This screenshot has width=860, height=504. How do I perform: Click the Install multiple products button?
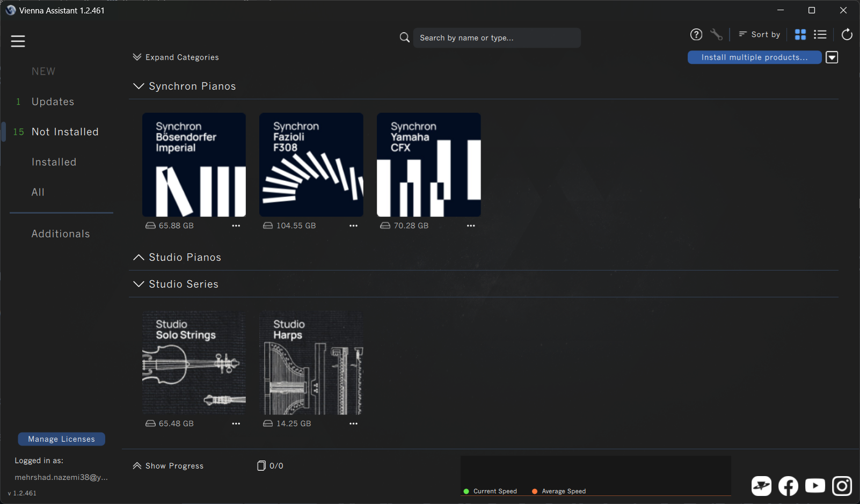point(754,57)
